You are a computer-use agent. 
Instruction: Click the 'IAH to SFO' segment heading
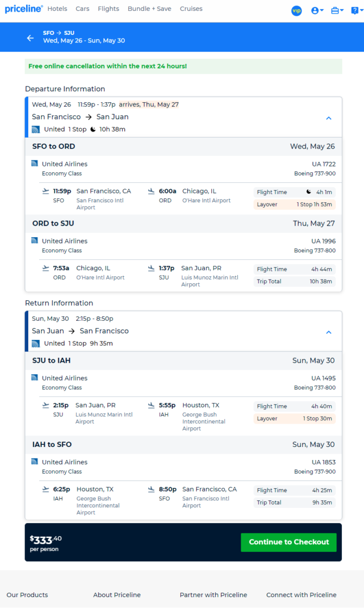(52, 444)
